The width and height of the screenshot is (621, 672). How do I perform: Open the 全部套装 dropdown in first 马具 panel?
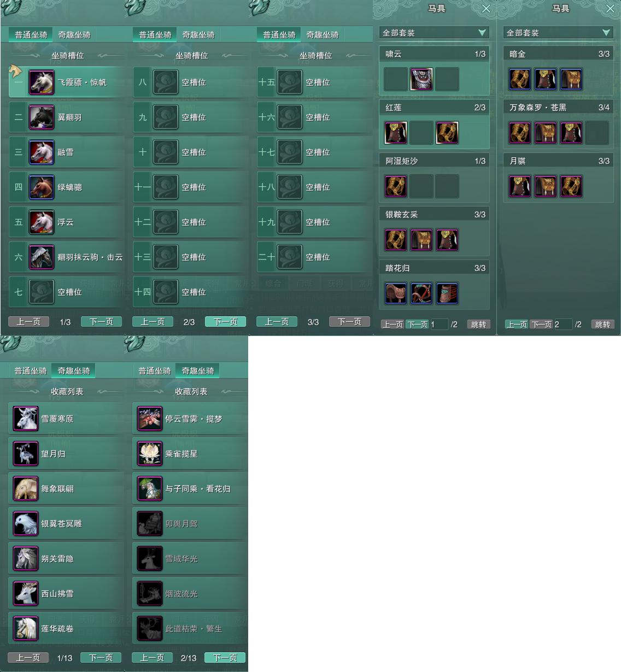tap(434, 33)
